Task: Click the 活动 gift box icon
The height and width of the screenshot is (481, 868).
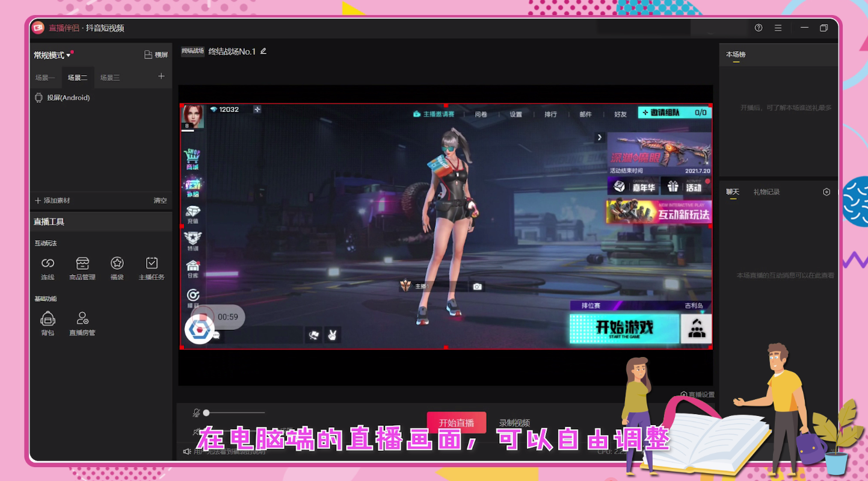Action: tap(673, 187)
